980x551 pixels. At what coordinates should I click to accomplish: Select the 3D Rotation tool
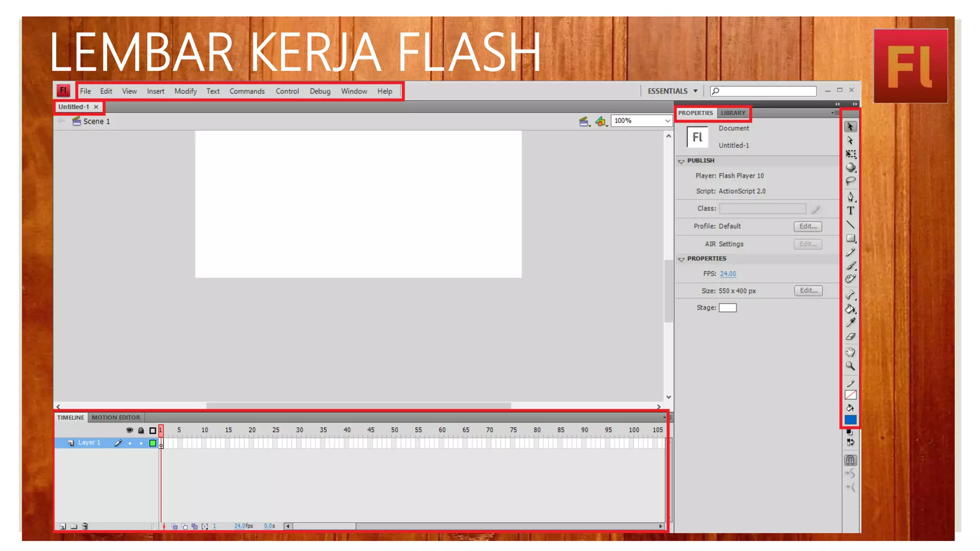(x=850, y=167)
